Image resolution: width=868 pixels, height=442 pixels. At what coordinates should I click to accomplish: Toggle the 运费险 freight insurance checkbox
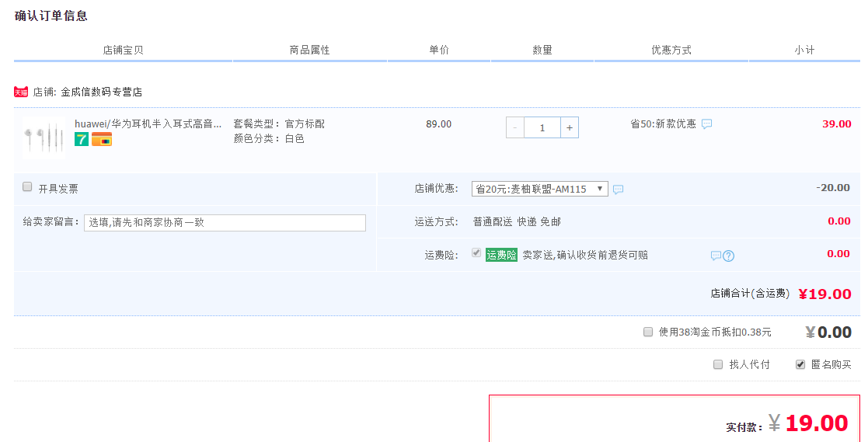point(476,252)
